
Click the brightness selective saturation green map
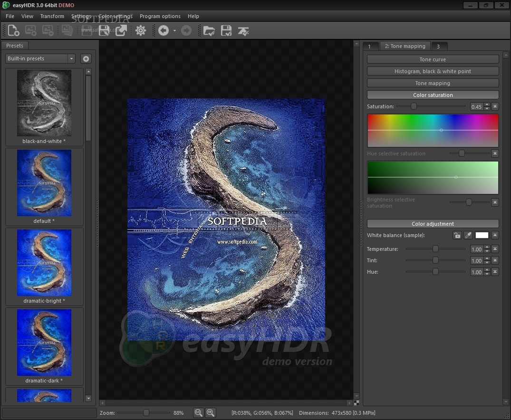[x=433, y=178]
